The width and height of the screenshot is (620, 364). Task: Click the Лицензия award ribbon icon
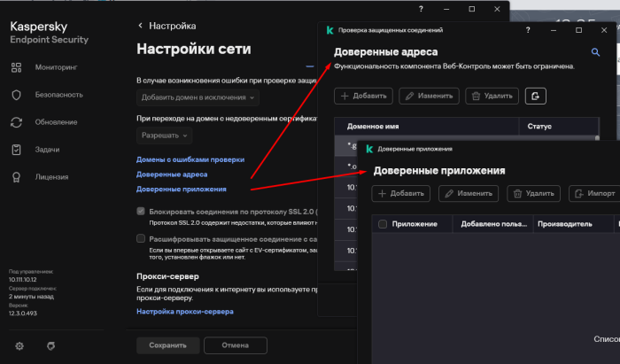tap(16, 177)
